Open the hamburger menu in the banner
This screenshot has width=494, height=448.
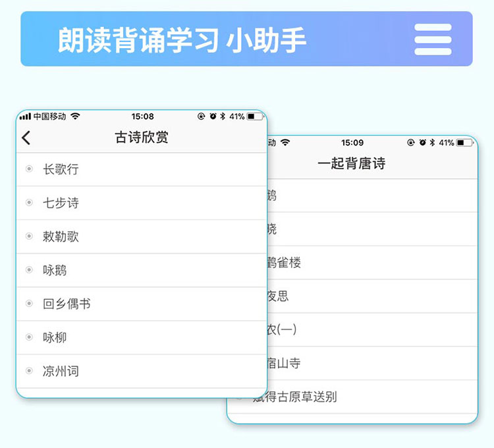pos(433,40)
